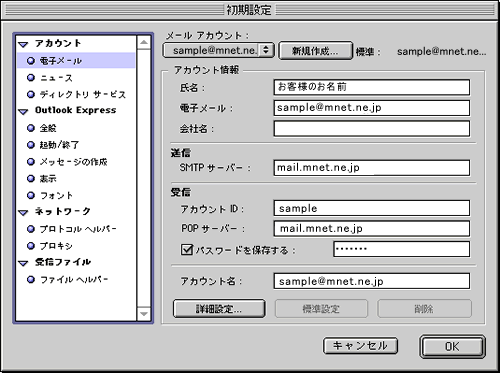Click the 電子メール address field
Image resolution: width=500 pixels, height=373 pixels.
pyautogui.click(x=372, y=108)
